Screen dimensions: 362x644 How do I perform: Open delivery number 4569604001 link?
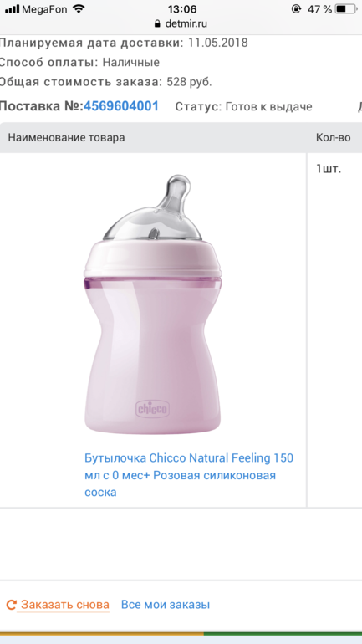click(121, 106)
